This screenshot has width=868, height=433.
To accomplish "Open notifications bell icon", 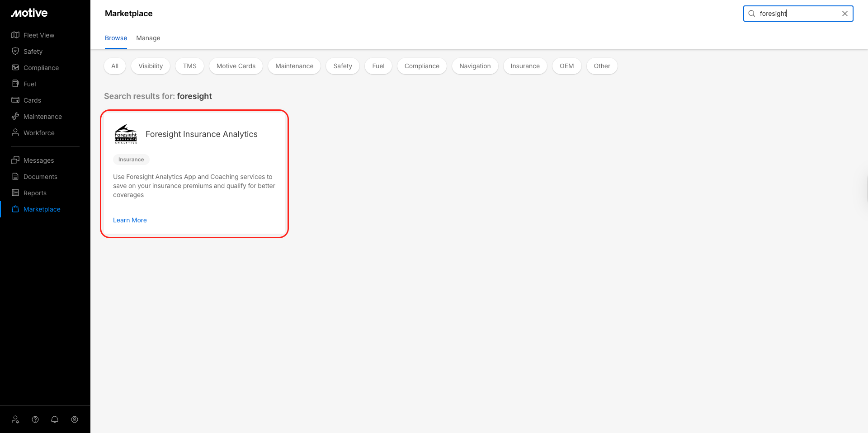I will click(x=55, y=419).
